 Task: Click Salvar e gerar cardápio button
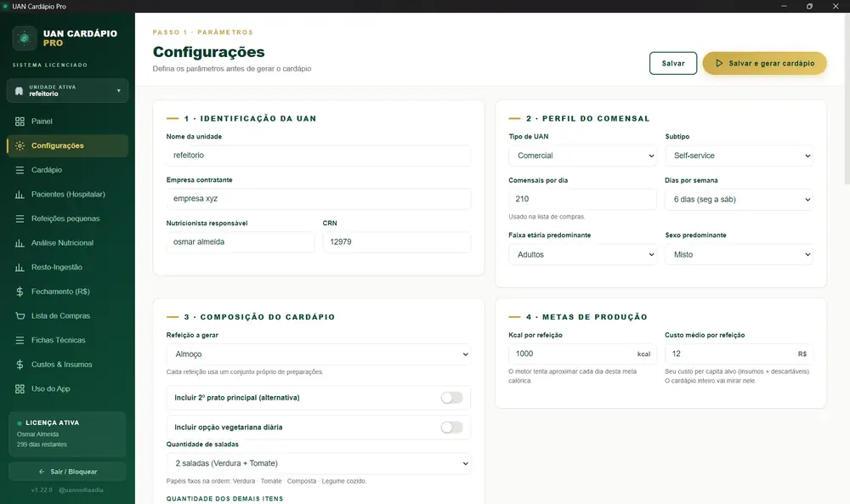[764, 64]
